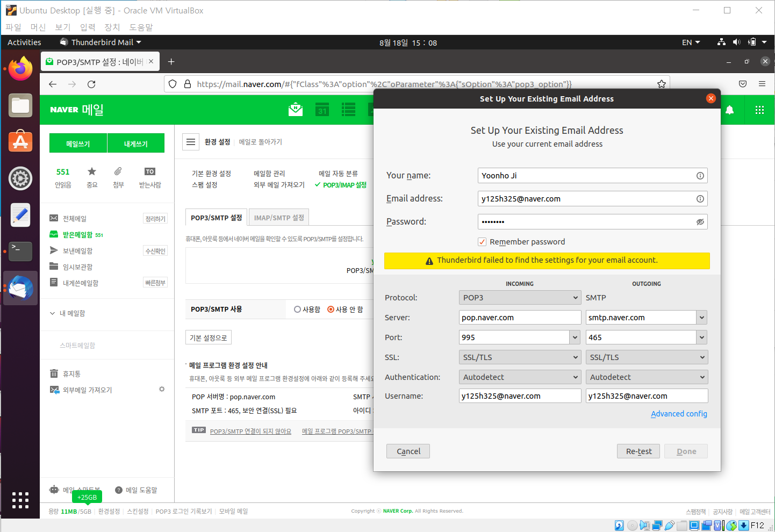Screen dimensions: 775x532
Task: Open the incoming Authentication Autodetect dropdown
Action: tap(520, 377)
